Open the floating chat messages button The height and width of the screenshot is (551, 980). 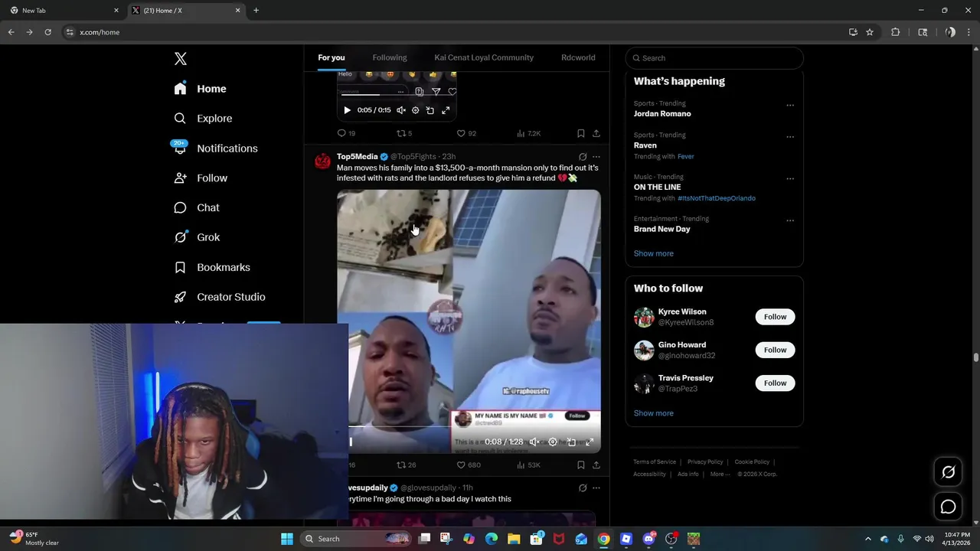948,507
